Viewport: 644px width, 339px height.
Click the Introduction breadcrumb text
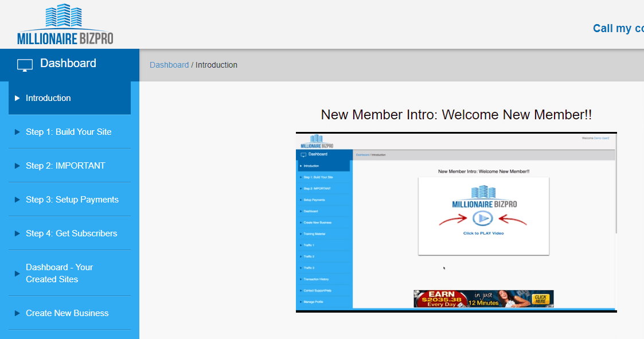(216, 65)
